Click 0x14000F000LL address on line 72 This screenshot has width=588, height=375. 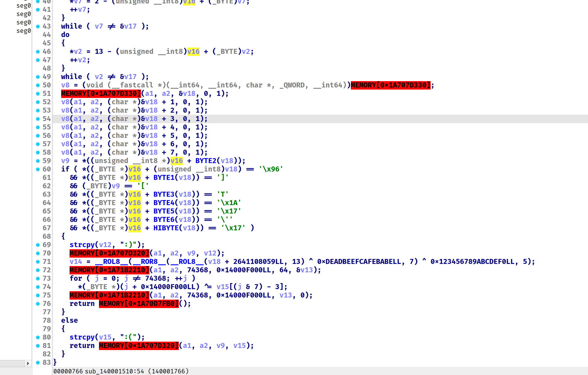pos(244,270)
